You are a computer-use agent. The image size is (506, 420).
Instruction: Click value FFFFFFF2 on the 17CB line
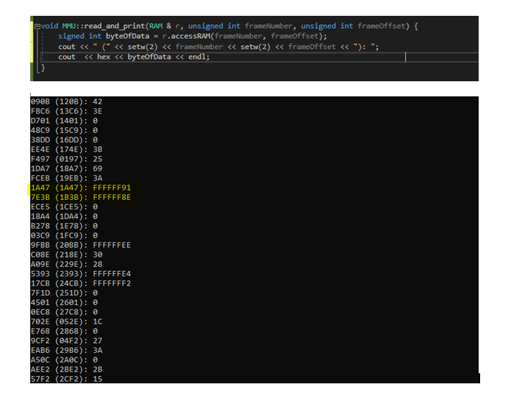point(112,283)
